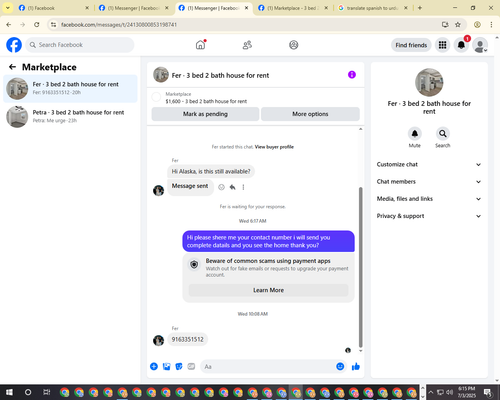Mute this chat with bell icon
This screenshot has height=400, width=500.
[414, 134]
